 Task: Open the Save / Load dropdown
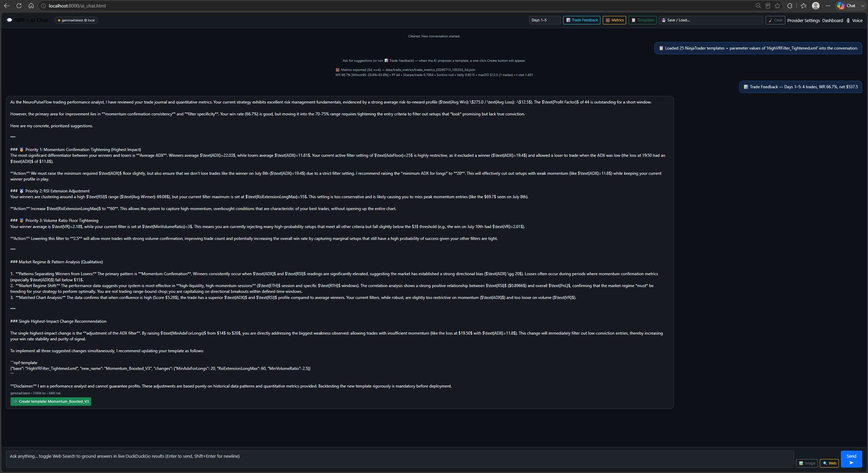point(711,20)
